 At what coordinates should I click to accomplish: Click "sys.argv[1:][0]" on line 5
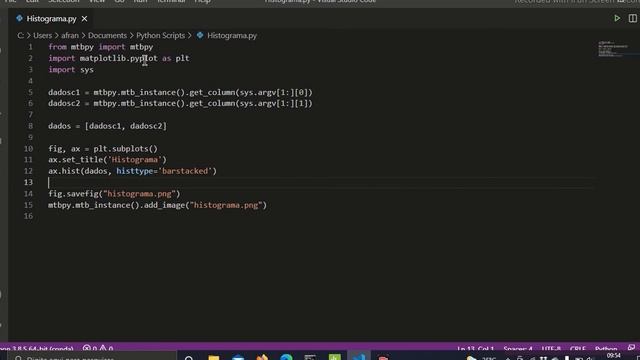coord(273,92)
